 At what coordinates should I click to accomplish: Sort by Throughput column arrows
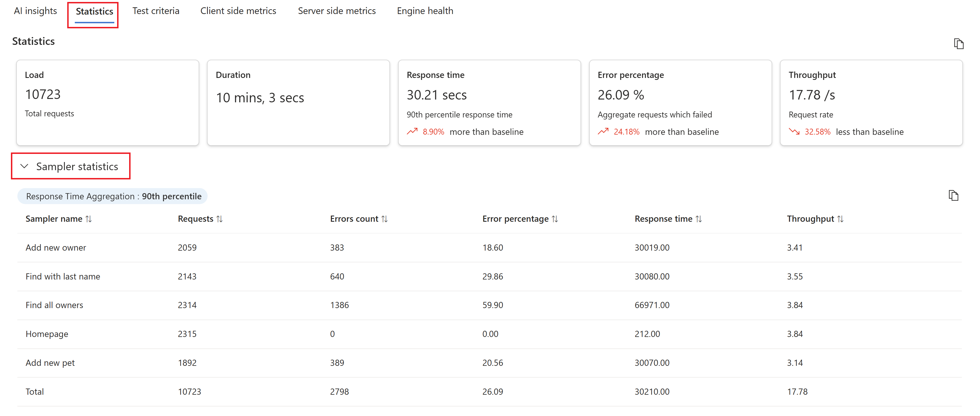(x=840, y=219)
